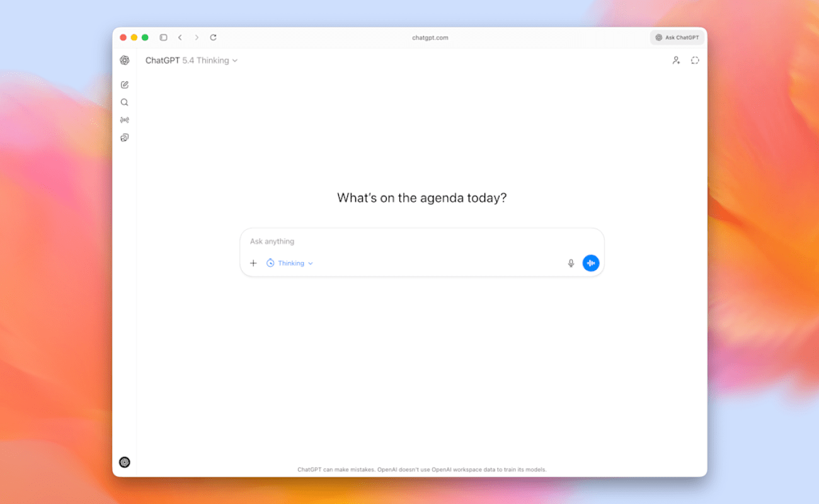This screenshot has height=504, width=819.
Task: Start a new chat with the pencil icon
Action: point(125,84)
